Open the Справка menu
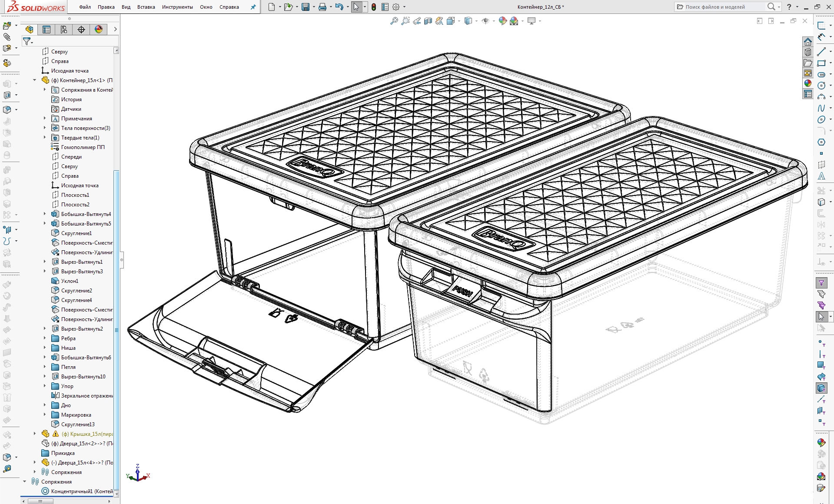This screenshot has width=834, height=504. (229, 7)
